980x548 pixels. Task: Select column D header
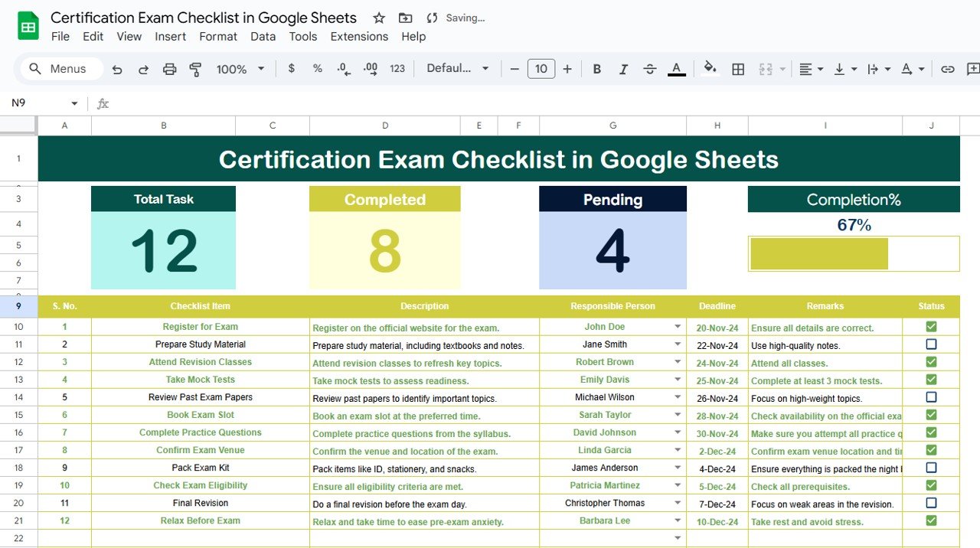pos(385,126)
